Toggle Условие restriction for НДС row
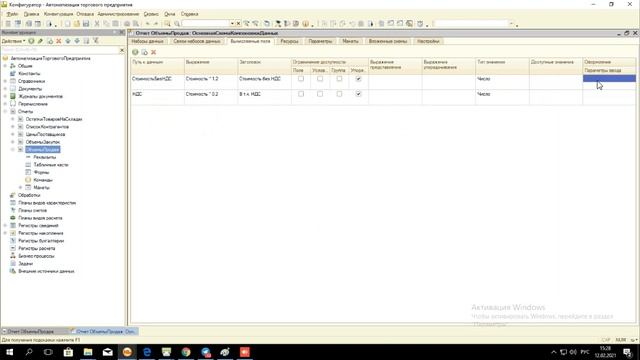640x360 pixels. (320, 94)
